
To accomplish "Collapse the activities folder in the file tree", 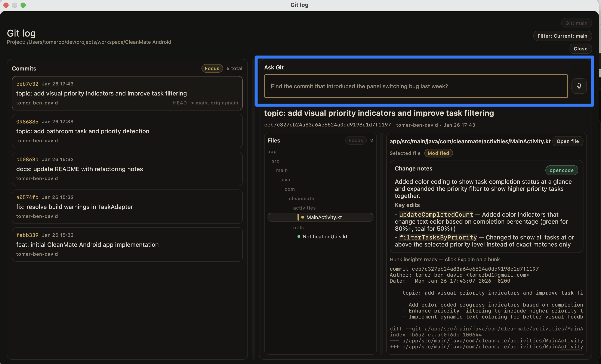I will coord(304,208).
